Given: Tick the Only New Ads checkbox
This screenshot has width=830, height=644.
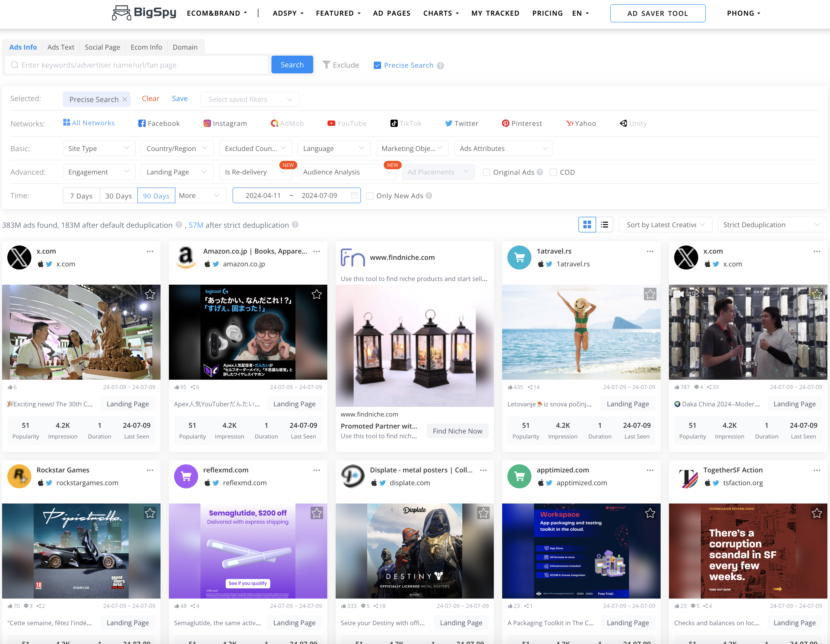Looking at the screenshot, I should click(x=369, y=196).
